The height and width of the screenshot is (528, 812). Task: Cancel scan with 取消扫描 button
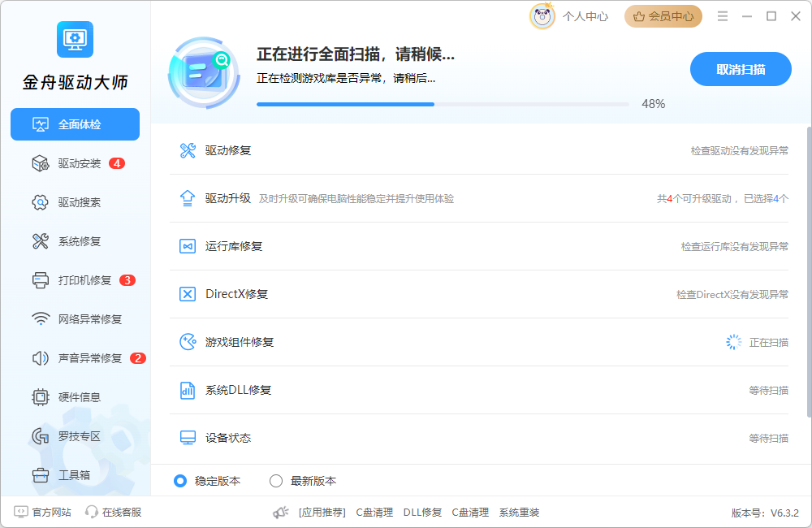(x=741, y=69)
